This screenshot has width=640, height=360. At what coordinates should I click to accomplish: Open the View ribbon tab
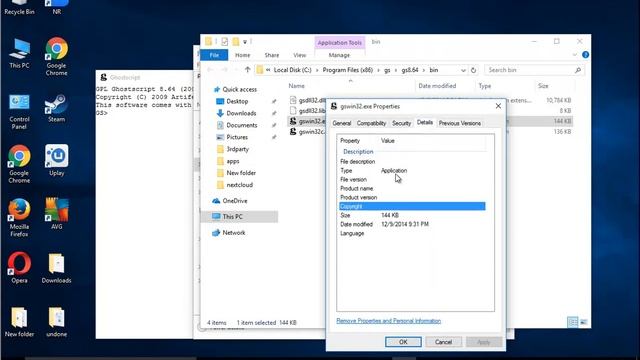click(299, 55)
